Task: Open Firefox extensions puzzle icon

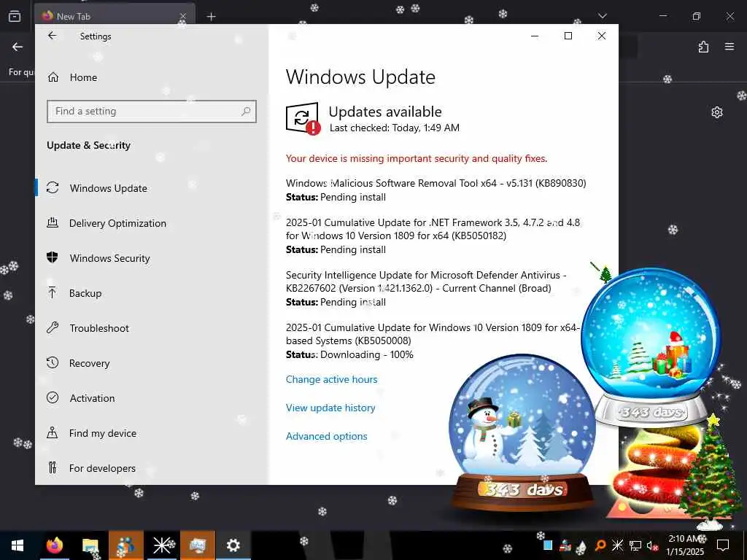Action: pos(703,47)
